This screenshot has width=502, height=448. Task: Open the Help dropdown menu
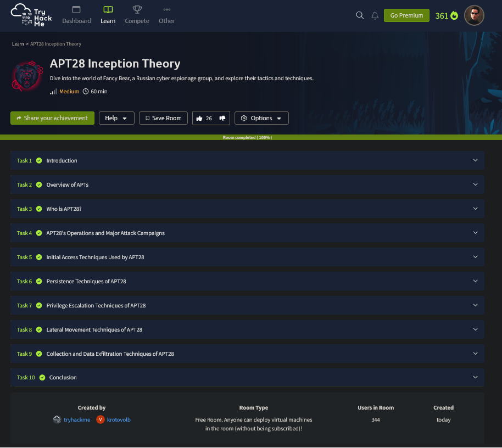116,118
